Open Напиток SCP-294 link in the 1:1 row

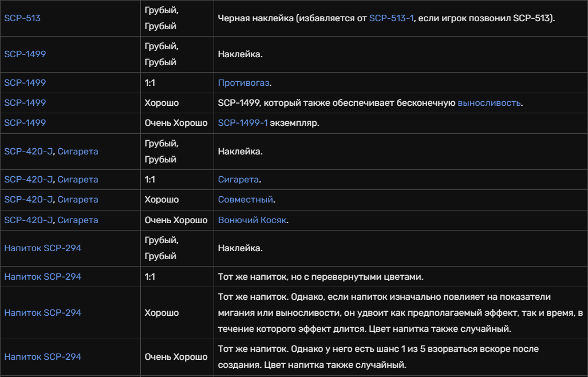click(x=43, y=276)
